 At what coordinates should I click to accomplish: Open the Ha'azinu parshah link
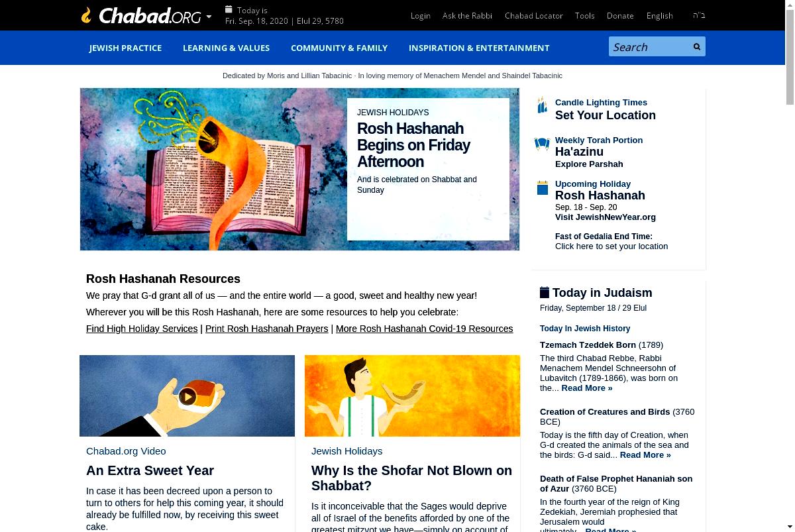tap(579, 152)
